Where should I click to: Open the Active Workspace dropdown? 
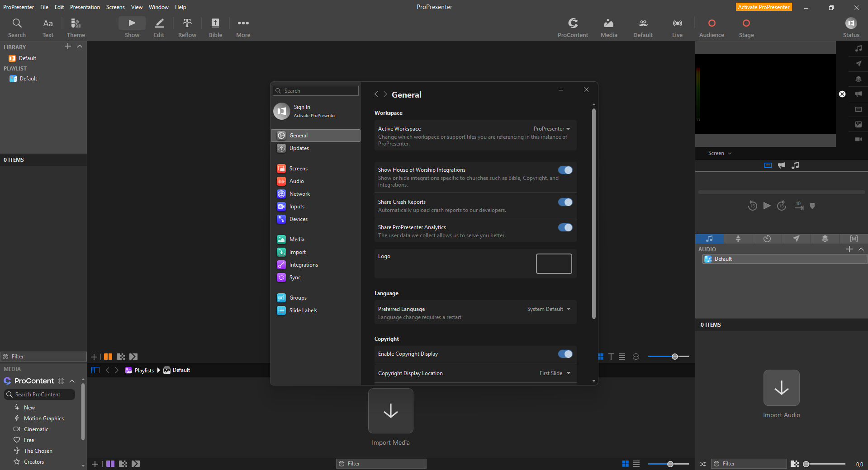pyautogui.click(x=552, y=129)
